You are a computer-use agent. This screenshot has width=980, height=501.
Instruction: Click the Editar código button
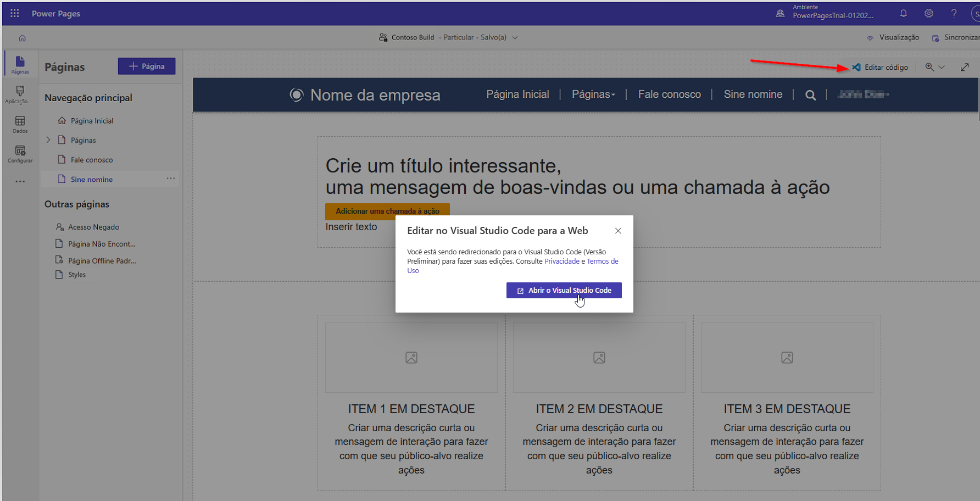pyautogui.click(x=881, y=67)
